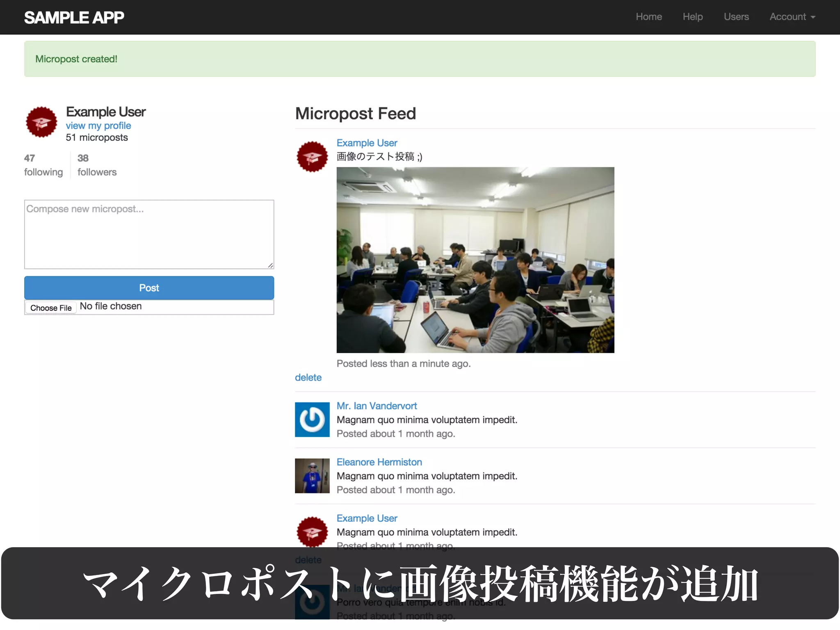Open Eleanore Hermiston's profile name link

[x=379, y=462]
